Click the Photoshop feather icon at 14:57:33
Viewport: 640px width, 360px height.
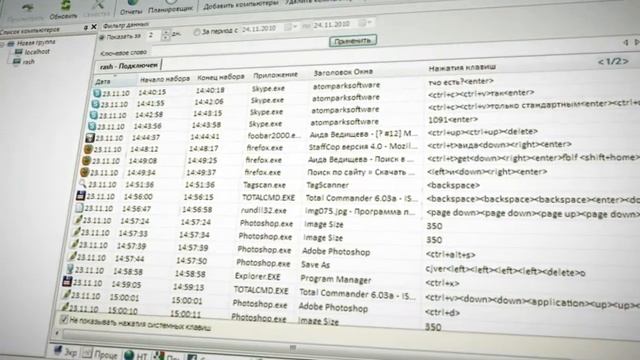pyautogui.click(x=76, y=232)
